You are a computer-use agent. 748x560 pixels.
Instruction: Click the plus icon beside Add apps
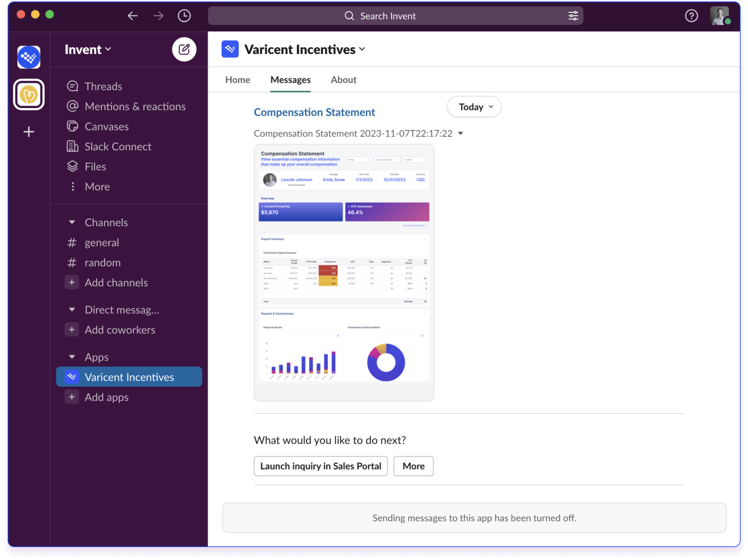click(72, 397)
